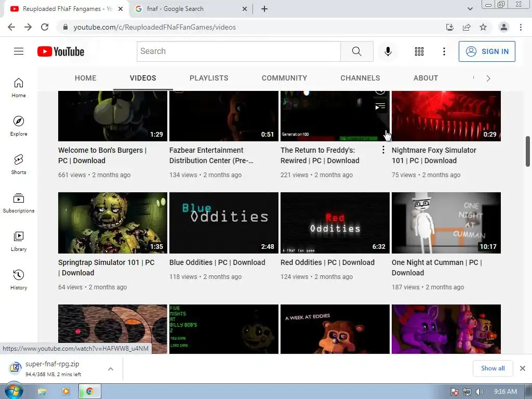The height and width of the screenshot is (399, 532).
Task: Expand super-fnaf-rpg.zip download options chevron
Action: [x=111, y=369]
